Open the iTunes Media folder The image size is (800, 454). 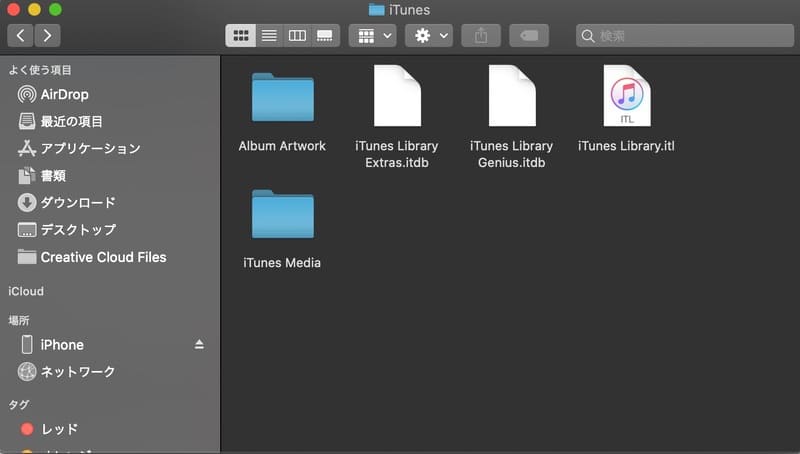[x=282, y=214]
